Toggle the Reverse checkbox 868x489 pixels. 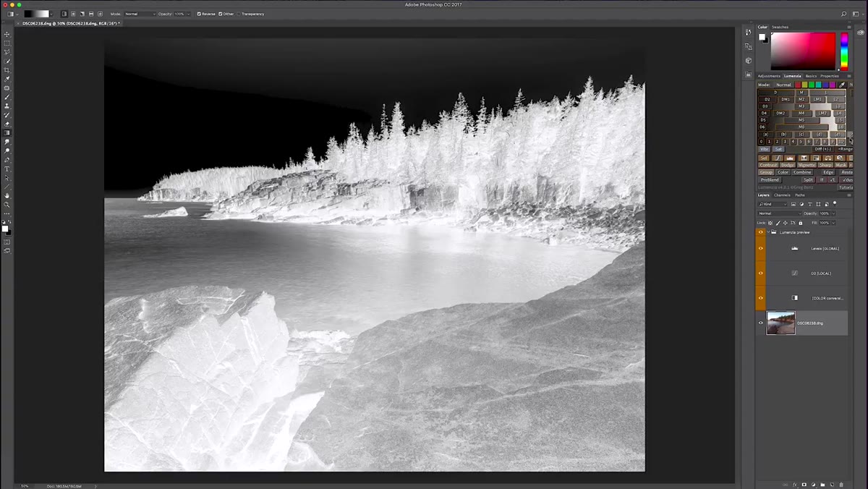(x=199, y=14)
